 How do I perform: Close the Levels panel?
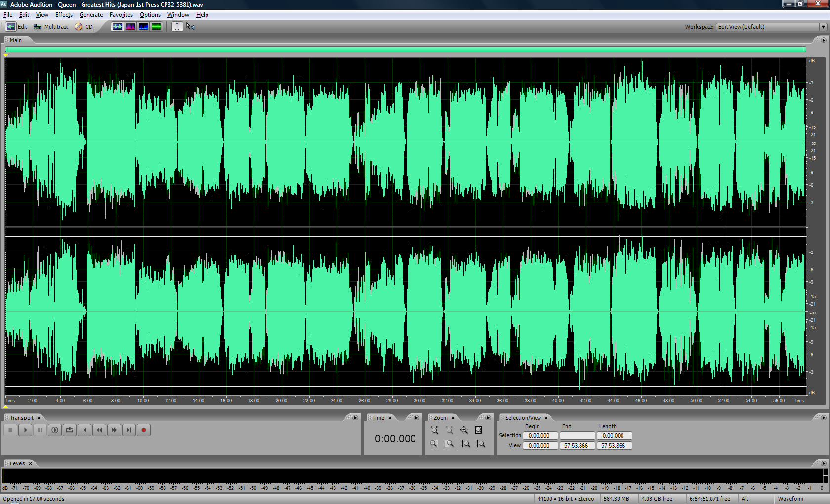coord(30,463)
